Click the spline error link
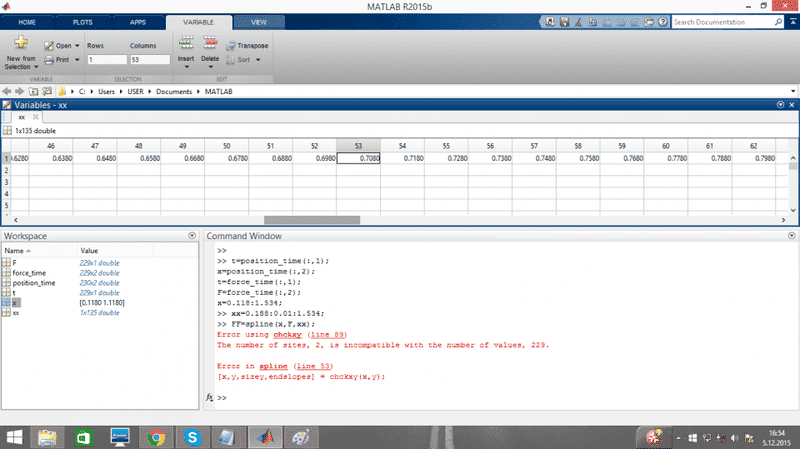The width and height of the screenshot is (800, 449). coord(273,366)
